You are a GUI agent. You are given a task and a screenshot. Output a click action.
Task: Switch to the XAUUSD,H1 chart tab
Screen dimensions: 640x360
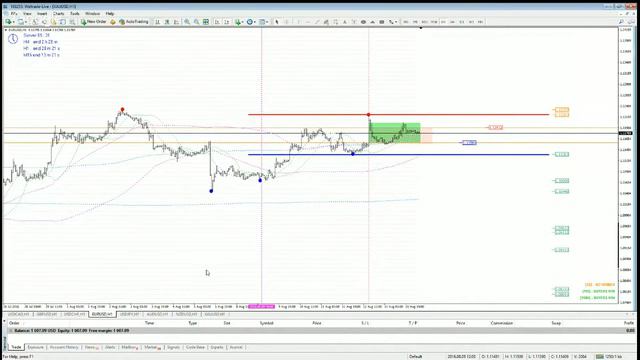click(x=214, y=314)
